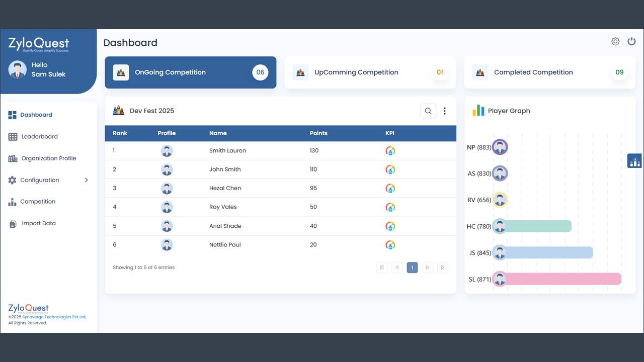Expand the Configuration menu chevron
Viewport: 644px width, 362px height.
(x=87, y=180)
